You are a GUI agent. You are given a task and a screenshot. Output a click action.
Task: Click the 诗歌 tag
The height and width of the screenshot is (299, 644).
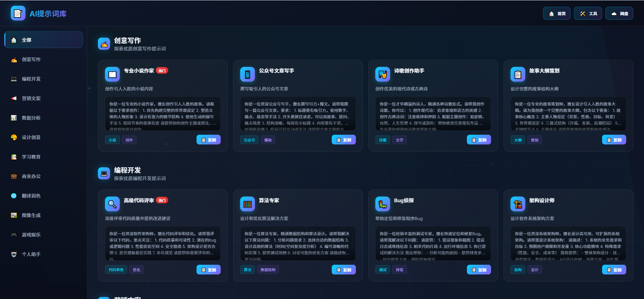click(x=383, y=140)
